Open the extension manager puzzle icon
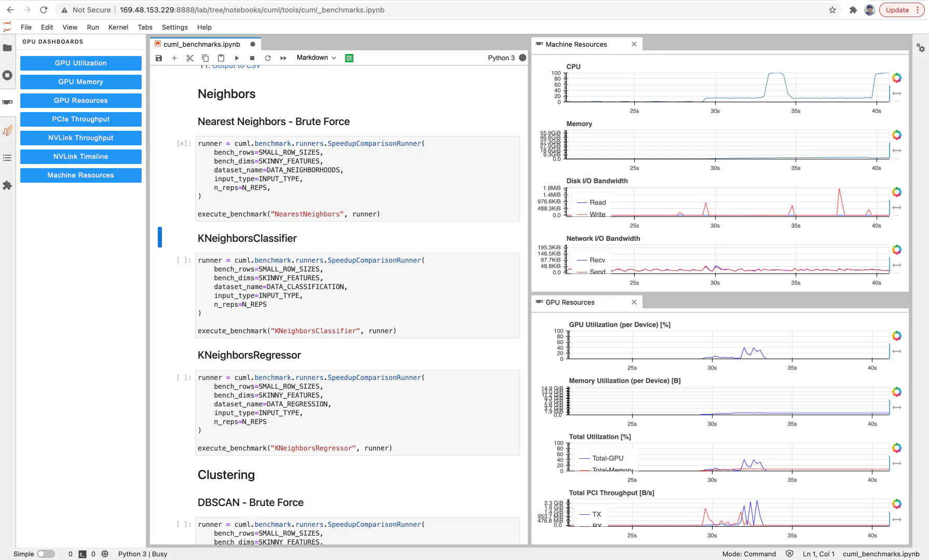This screenshot has height=560, width=929. click(7, 185)
